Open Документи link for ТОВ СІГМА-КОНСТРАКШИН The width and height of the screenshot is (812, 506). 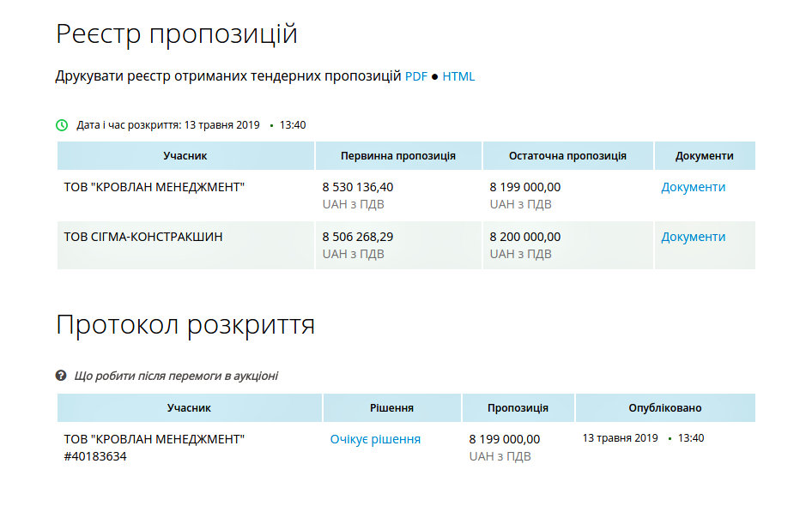693,237
